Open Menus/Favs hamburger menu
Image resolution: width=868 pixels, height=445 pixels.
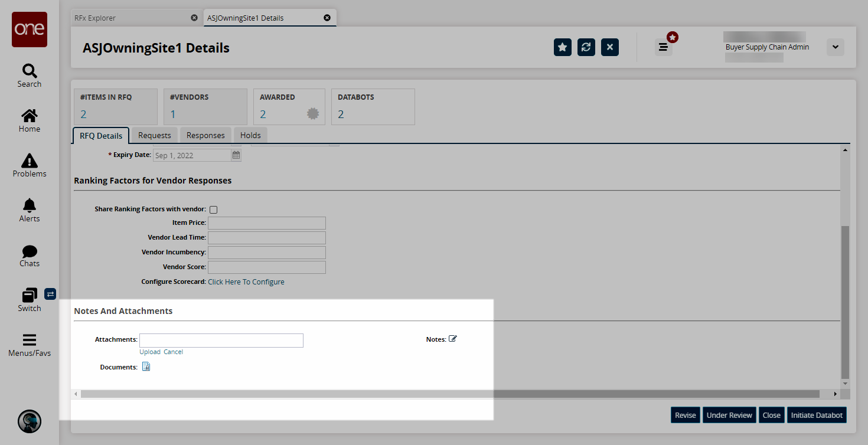click(x=30, y=345)
